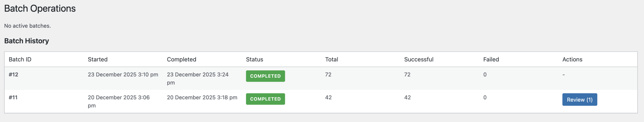Click the Batch Operations page title

pos(40,9)
